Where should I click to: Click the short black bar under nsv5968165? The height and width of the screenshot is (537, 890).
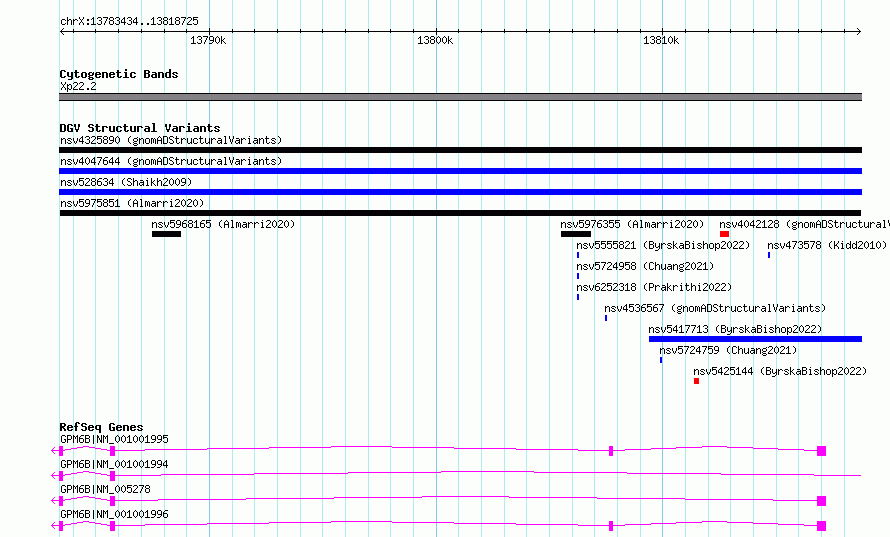166,234
